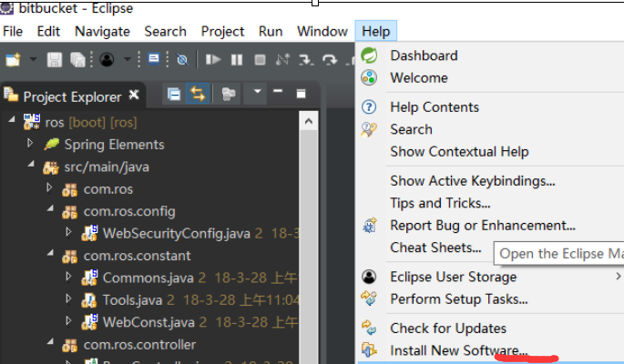Open Eclipse User Storage submenu

(489, 277)
